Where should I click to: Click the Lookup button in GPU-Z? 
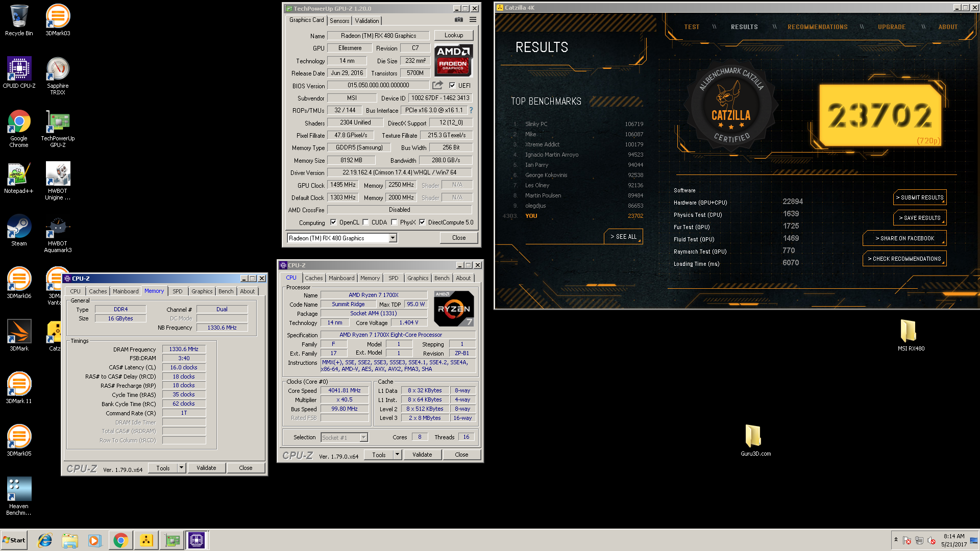pyautogui.click(x=454, y=35)
